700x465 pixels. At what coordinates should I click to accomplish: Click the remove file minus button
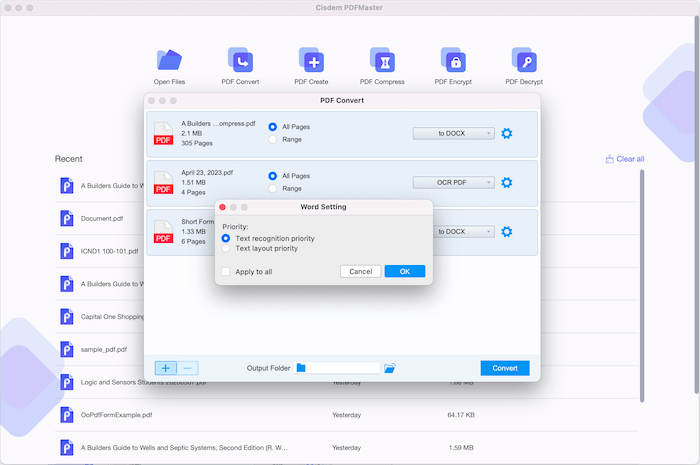pos(188,368)
